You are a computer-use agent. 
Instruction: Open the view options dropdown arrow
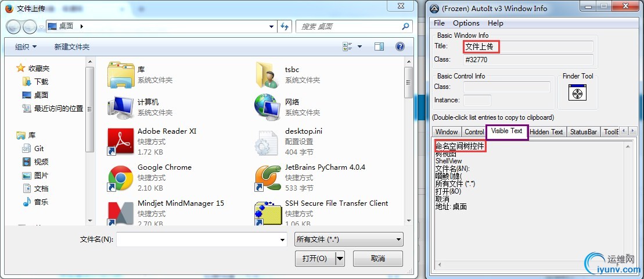click(360, 46)
